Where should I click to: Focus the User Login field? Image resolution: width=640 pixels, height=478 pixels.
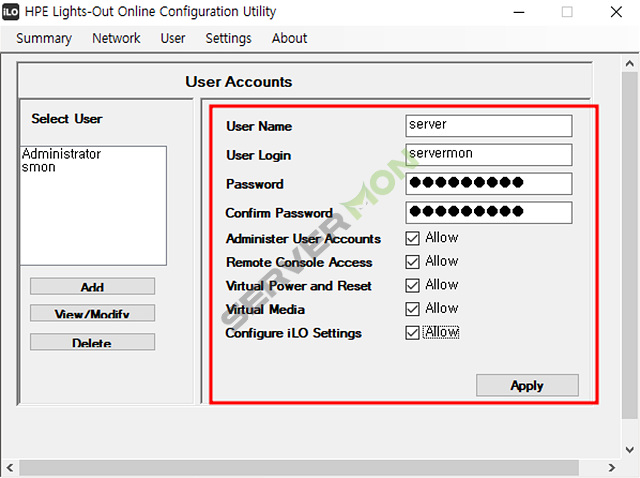click(489, 154)
